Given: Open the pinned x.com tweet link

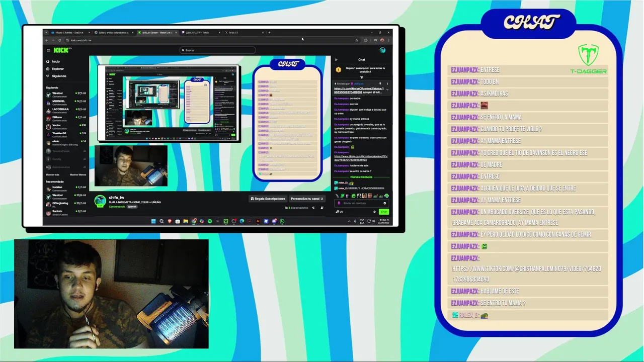Looking at the screenshot, I should click(359, 90).
